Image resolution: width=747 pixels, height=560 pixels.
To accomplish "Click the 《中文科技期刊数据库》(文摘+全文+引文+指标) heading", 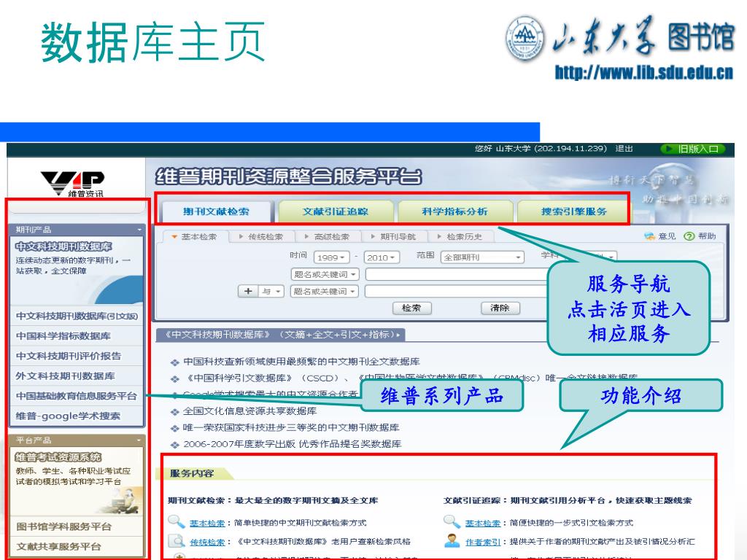I will [281, 335].
